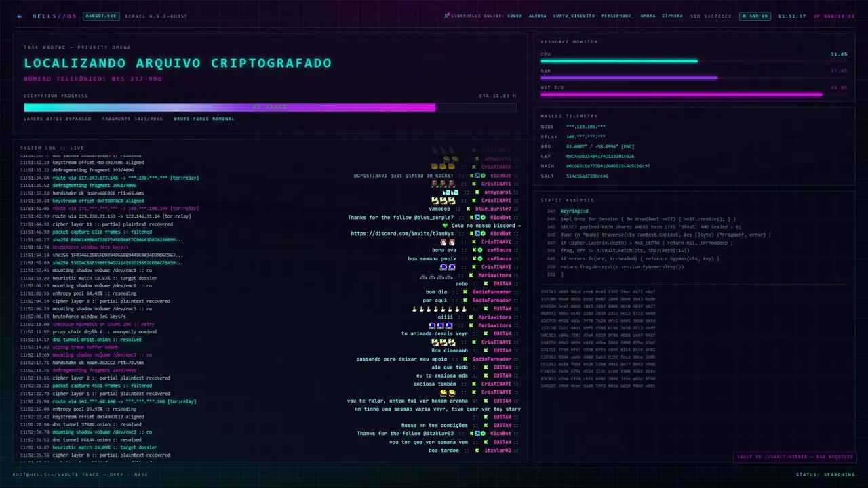Viewport: 868px width, 488px height.
Task: Click username Mariavitora on 'oiiii' message
Action: click(496, 317)
